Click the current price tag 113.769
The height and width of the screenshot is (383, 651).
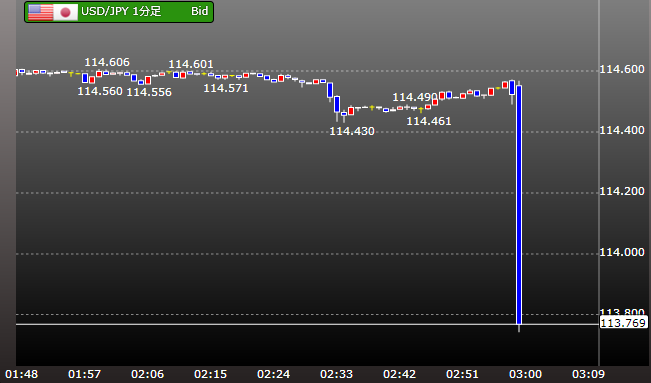click(623, 323)
